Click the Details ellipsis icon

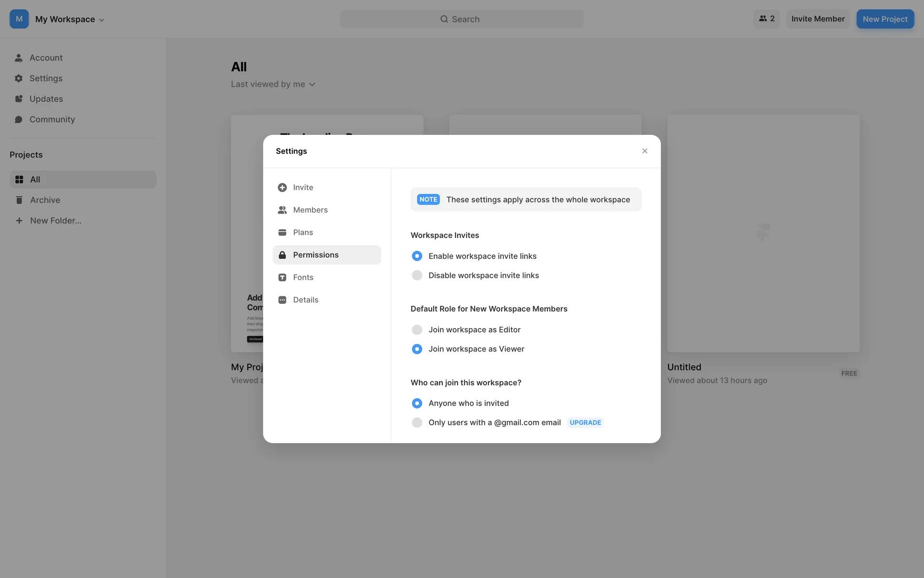pyautogui.click(x=282, y=300)
